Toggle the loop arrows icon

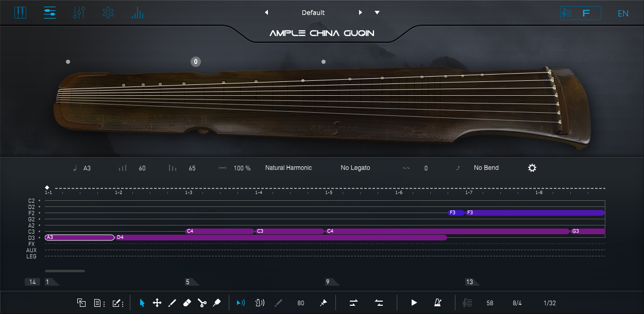pos(353,303)
